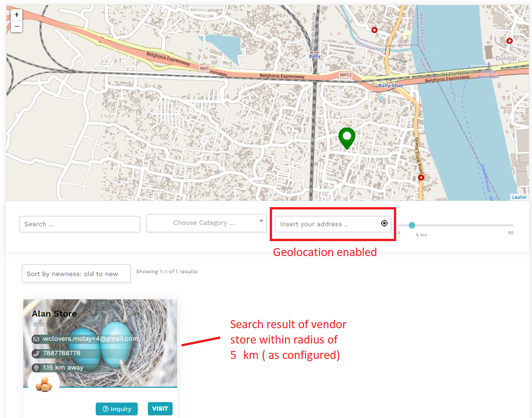Image resolution: width=532 pixels, height=418 pixels.
Task: Click the location pin beside 1.15 km away
Action: click(x=36, y=367)
